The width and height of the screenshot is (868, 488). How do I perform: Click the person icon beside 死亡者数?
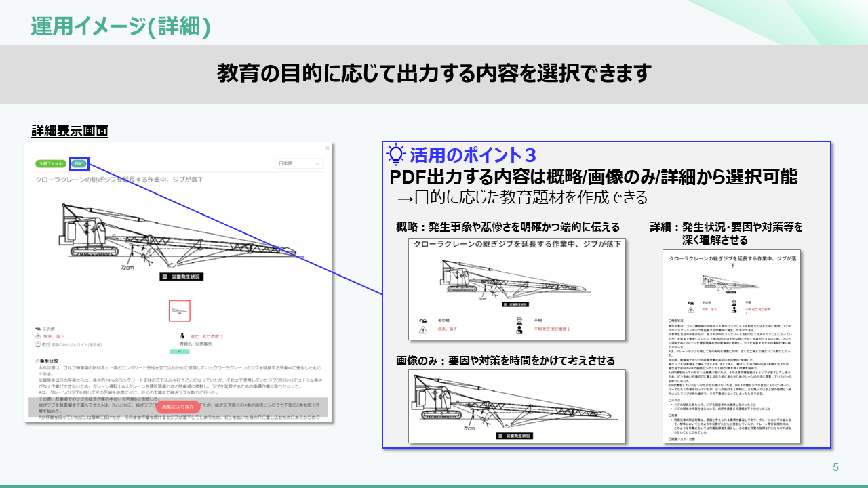182,335
